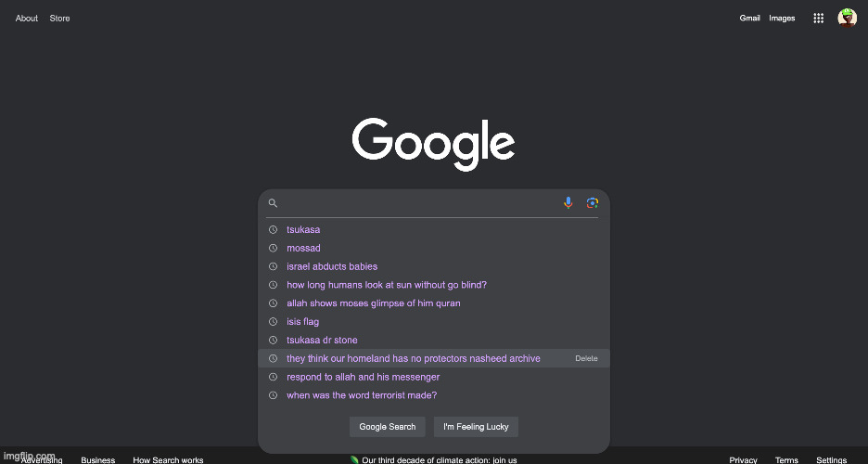Click the clock icon beside 'tsukasa'

[273, 229]
